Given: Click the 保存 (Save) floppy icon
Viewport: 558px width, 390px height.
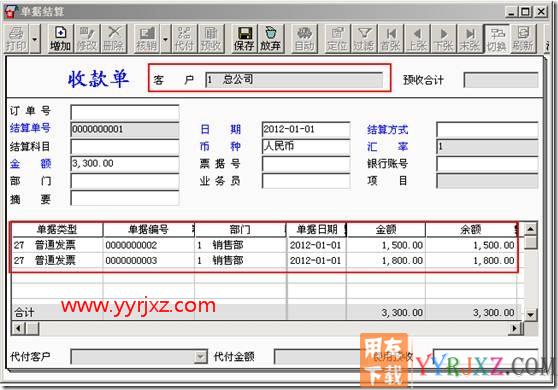Looking at the screenshot, I should tap(244, 39).
